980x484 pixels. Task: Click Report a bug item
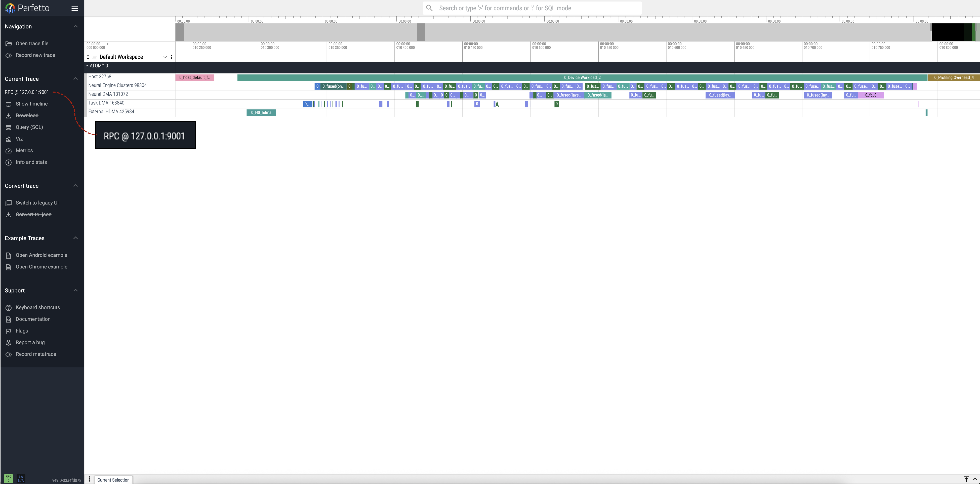pyautogui.click(x=30, y=342)
